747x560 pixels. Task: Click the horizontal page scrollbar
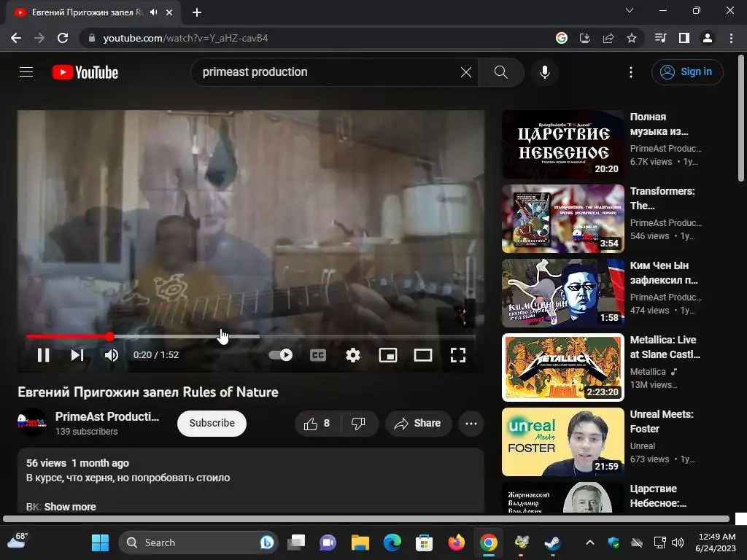tap(366, 518)
